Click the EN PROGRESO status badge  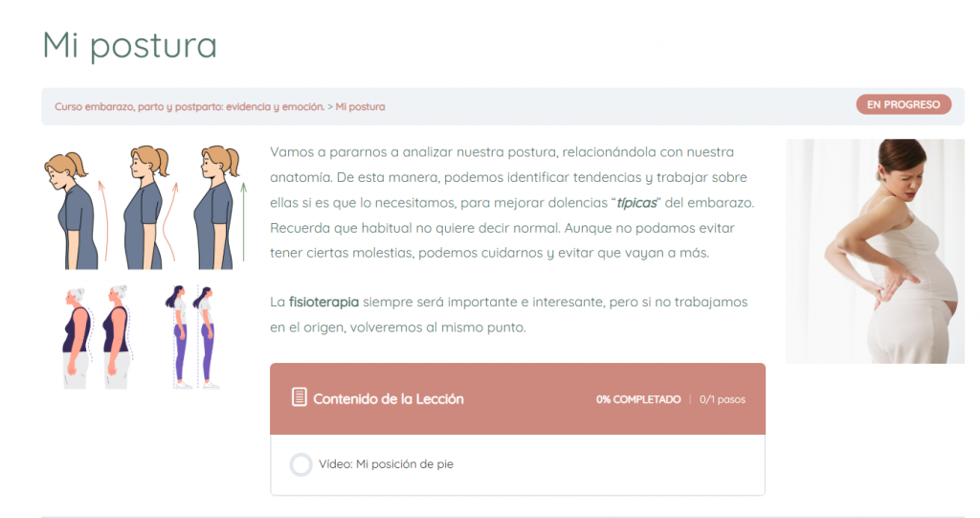tap(902, 104)
